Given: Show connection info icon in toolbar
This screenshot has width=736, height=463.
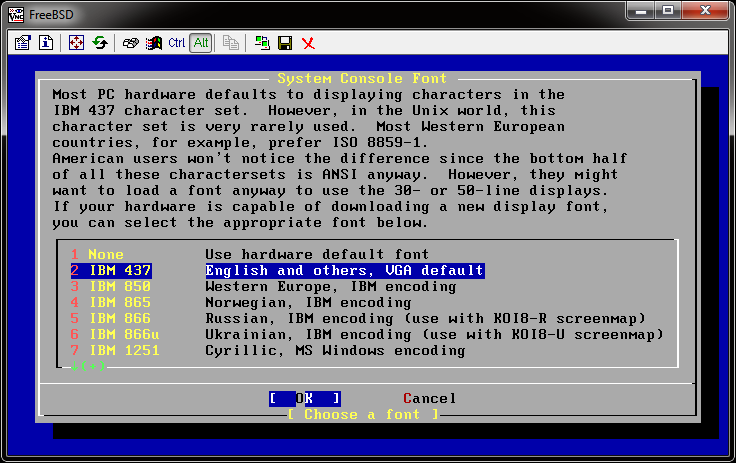Looking at the screenshot, I should coord(46,43).
